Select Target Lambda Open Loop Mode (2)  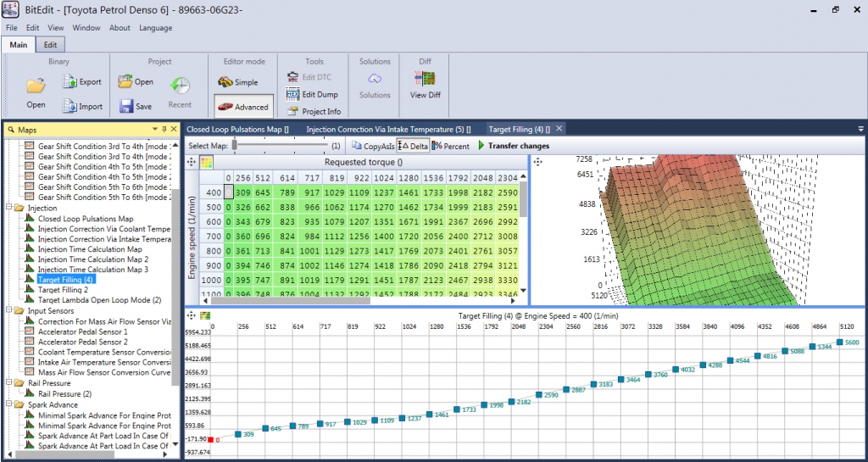tap(99, 300)
